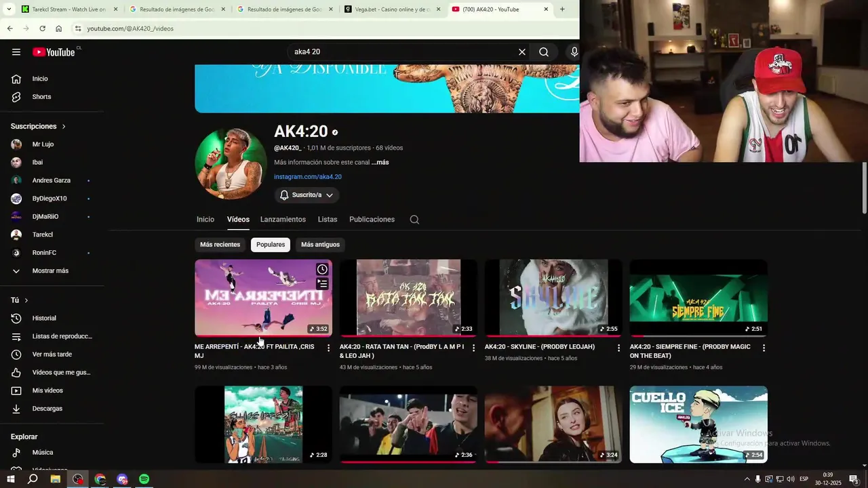Switch to the Vega.bet browser tab
This screenshot has height=488, width=868.
click(x=393, y=9)
